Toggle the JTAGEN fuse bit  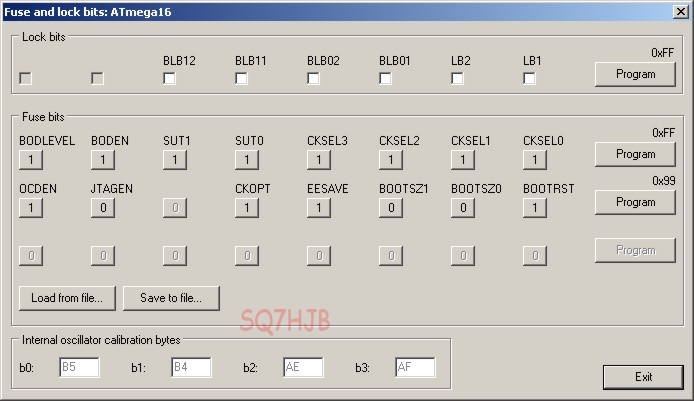[x=103, y=208]
